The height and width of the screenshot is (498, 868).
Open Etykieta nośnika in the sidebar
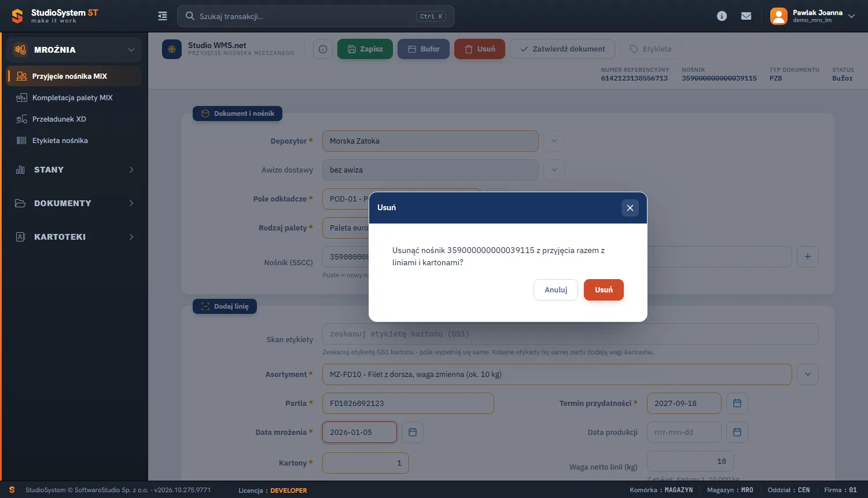point(73,140)
